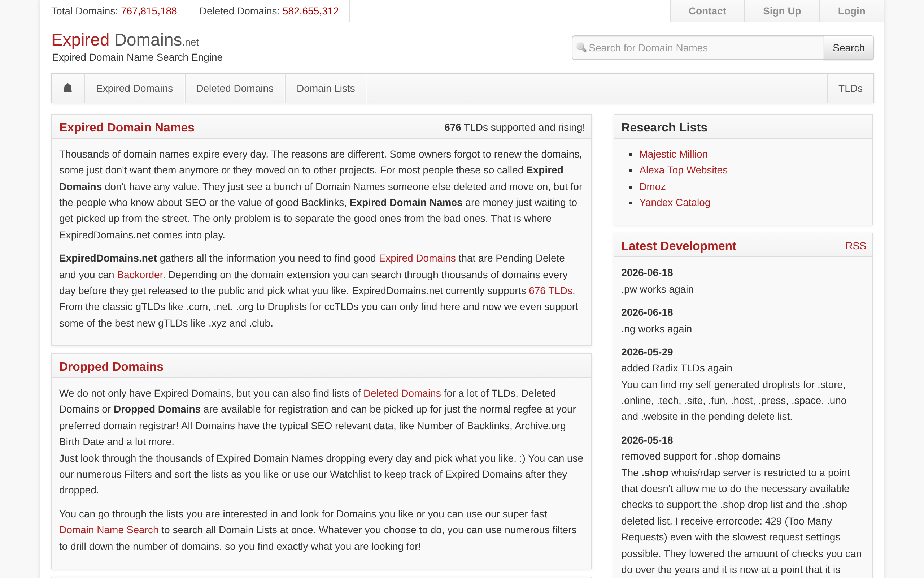The width and height of the screenshot is (924, 578).
Task: Open the Majestic Million research list
Action: (673, 154)
